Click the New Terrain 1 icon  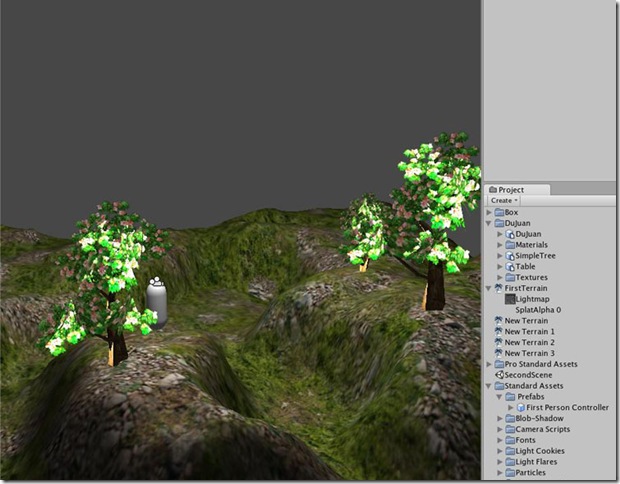(499, 331)
